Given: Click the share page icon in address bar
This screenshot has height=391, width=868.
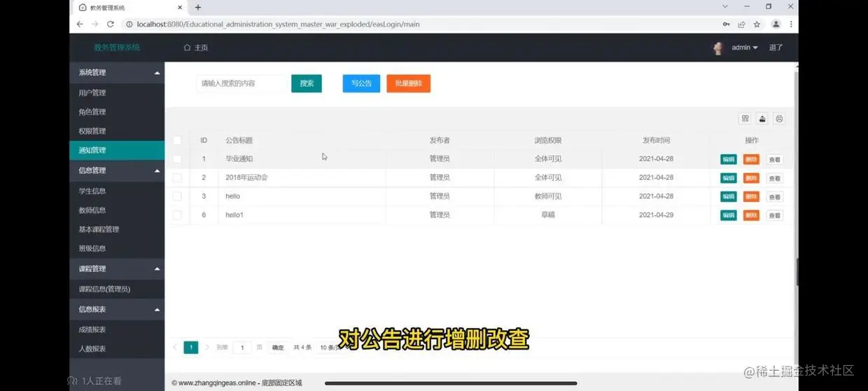Looking at the screenshot, I should coord(741,24).
